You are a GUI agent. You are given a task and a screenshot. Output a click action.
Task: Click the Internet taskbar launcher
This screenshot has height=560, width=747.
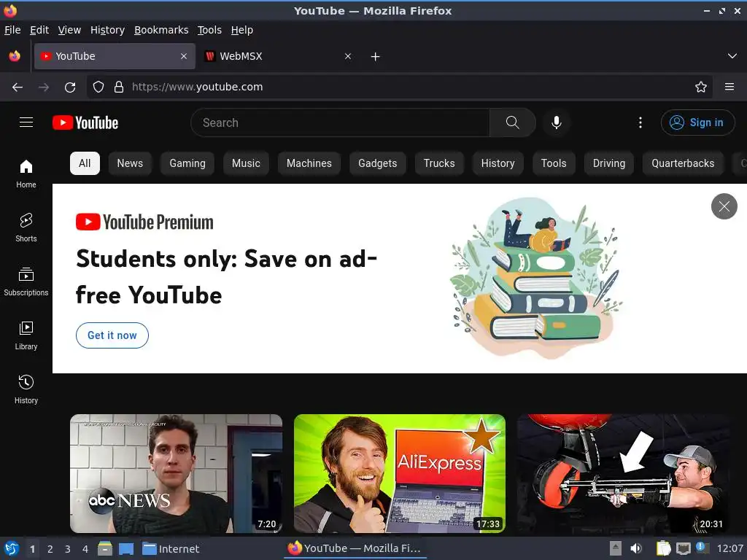(x=171, y=548)
